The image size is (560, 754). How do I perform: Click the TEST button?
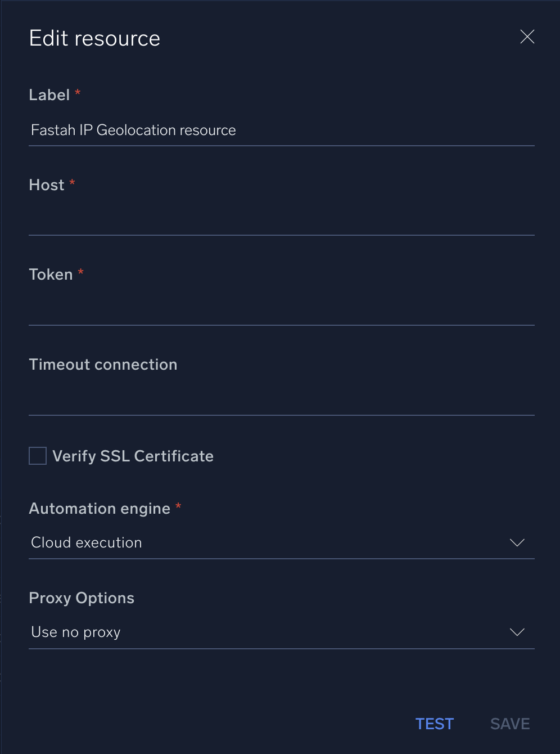[x=434, y=724]
